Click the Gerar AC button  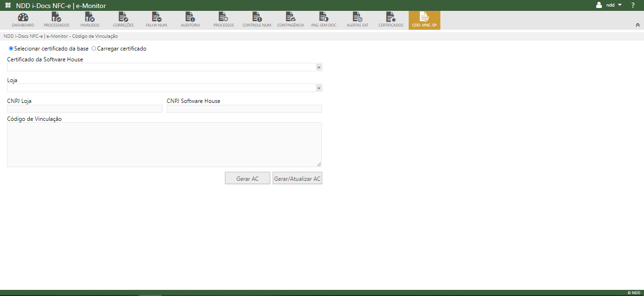tap(248, 178)
